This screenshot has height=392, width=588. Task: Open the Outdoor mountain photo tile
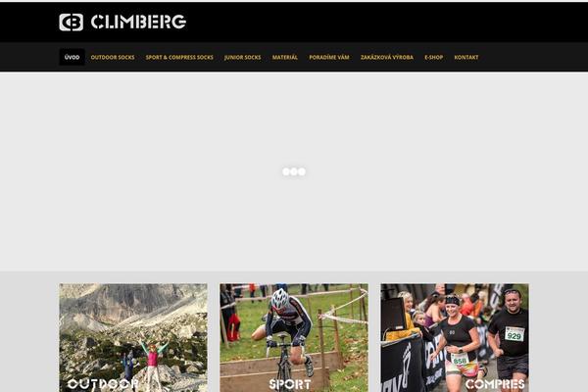pyautogui.click(x=133, y=337)
